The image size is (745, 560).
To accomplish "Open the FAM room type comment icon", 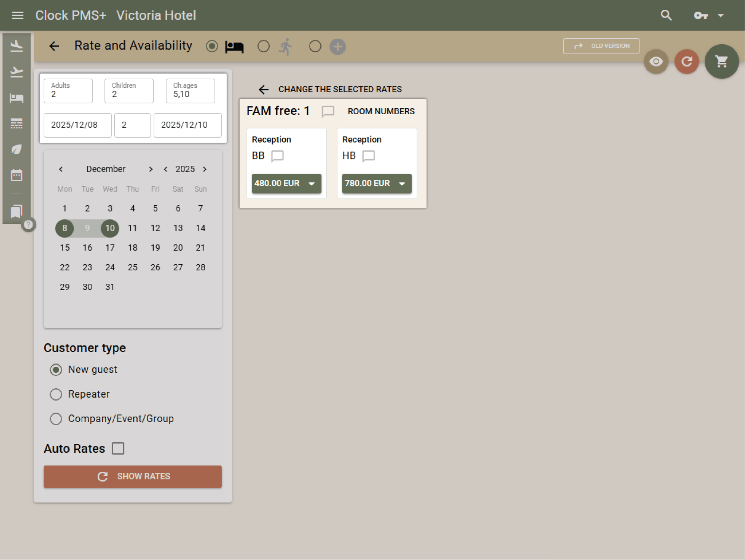I will (x=328, y=111).
